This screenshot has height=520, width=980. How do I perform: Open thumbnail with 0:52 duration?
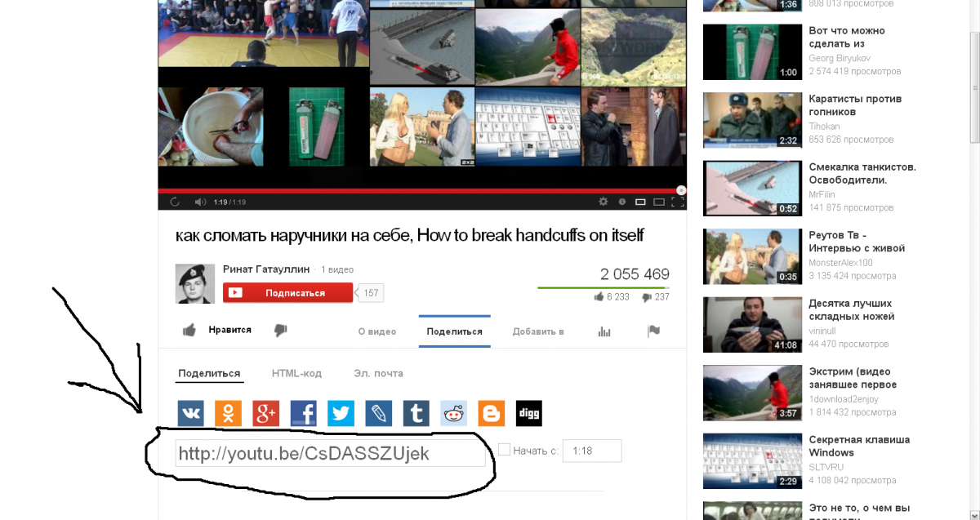(x=753, y=188)
